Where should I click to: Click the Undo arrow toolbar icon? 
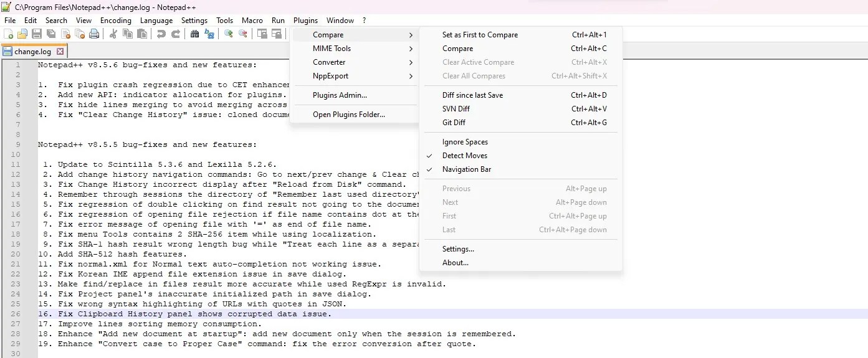pos(161,34)
